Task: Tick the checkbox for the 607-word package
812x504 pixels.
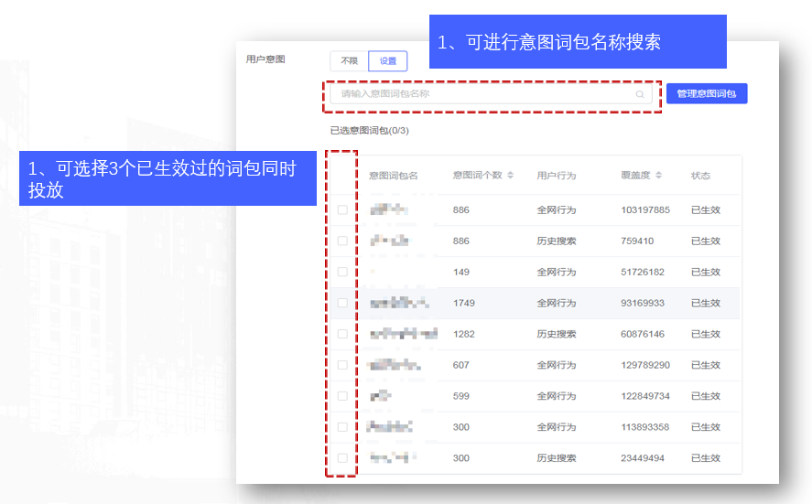Action: (342, 365)
